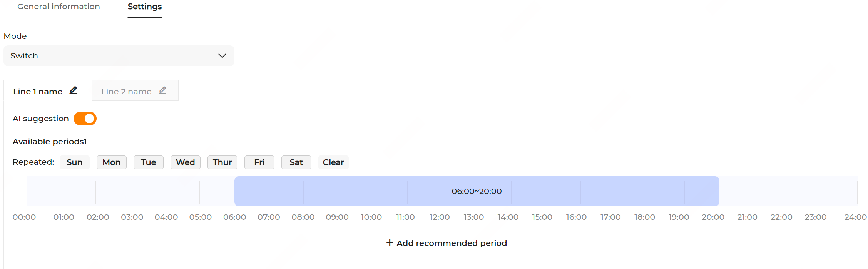Toggle Mon repeat day
868x269 pixels.
click(111, 162)
